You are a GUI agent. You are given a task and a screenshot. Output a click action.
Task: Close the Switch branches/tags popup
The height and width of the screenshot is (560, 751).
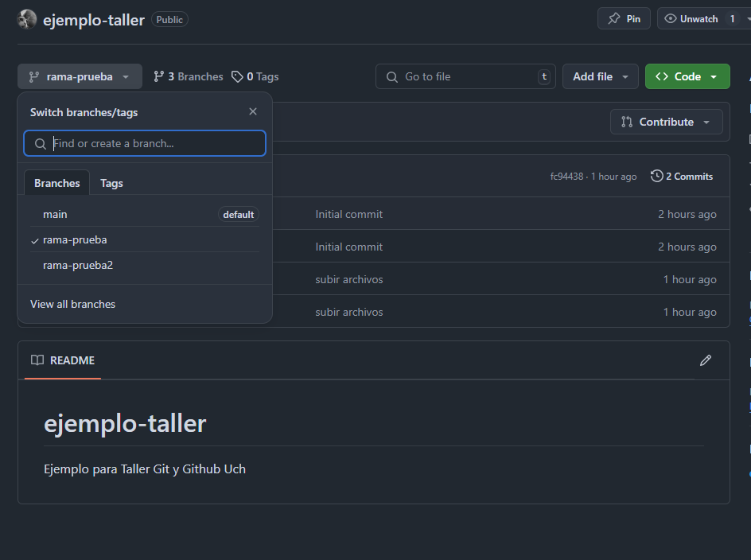(x=253, y=111)
